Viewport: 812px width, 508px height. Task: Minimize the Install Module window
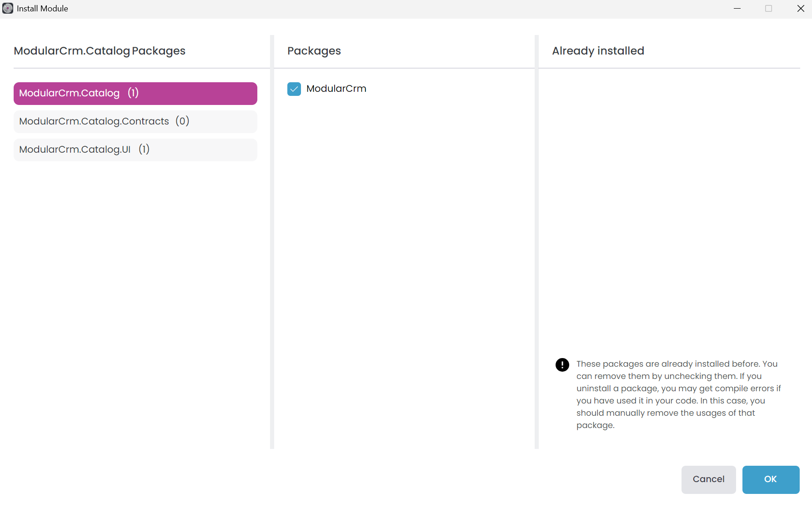[737, 8]
